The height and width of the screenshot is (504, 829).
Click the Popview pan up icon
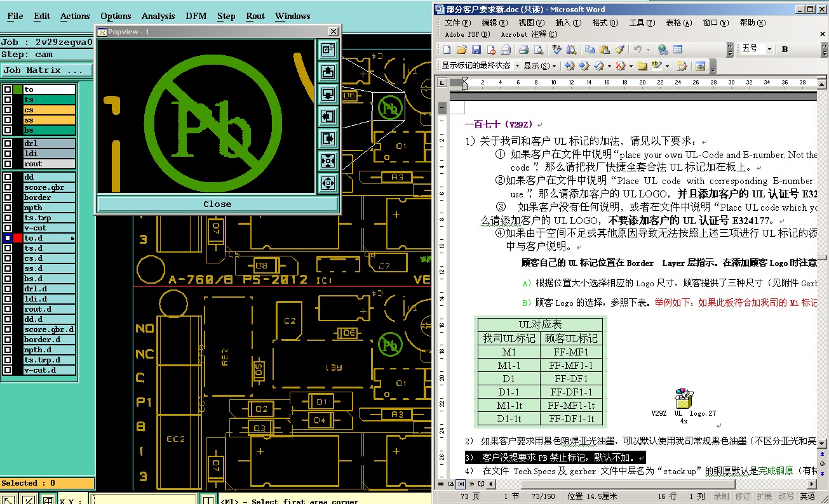[x=328, y=72]
